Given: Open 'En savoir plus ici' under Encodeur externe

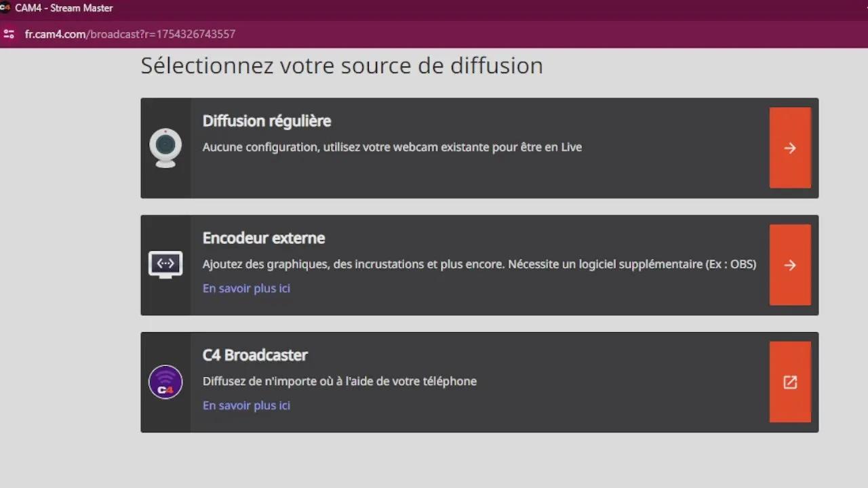Looking at the screenshot, I should coord(246,288).
